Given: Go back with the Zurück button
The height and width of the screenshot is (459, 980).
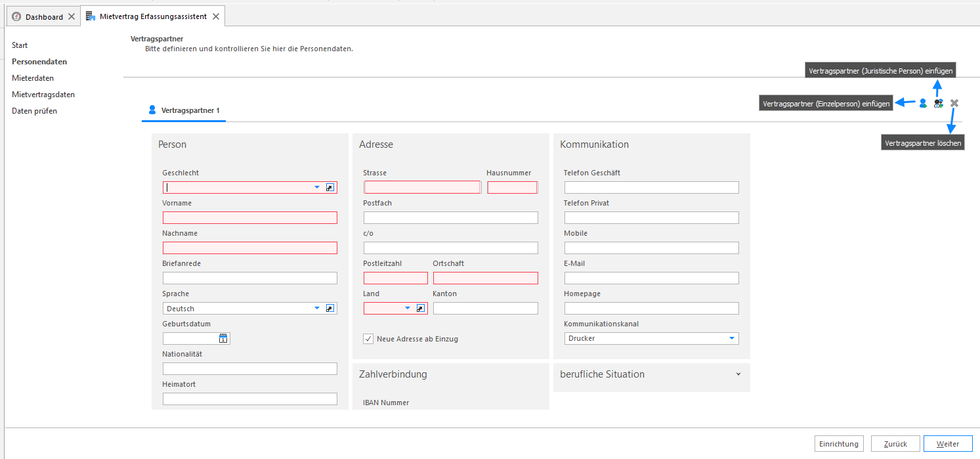Looking at the screenshot, I should coord(895,444).
